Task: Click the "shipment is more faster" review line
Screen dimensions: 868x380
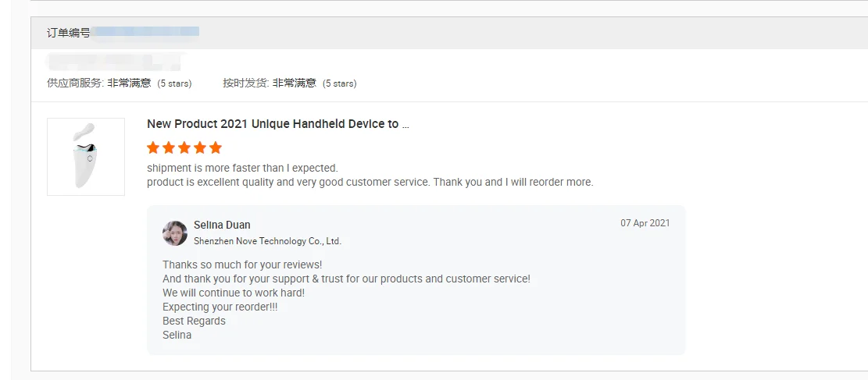Action: 242,168
